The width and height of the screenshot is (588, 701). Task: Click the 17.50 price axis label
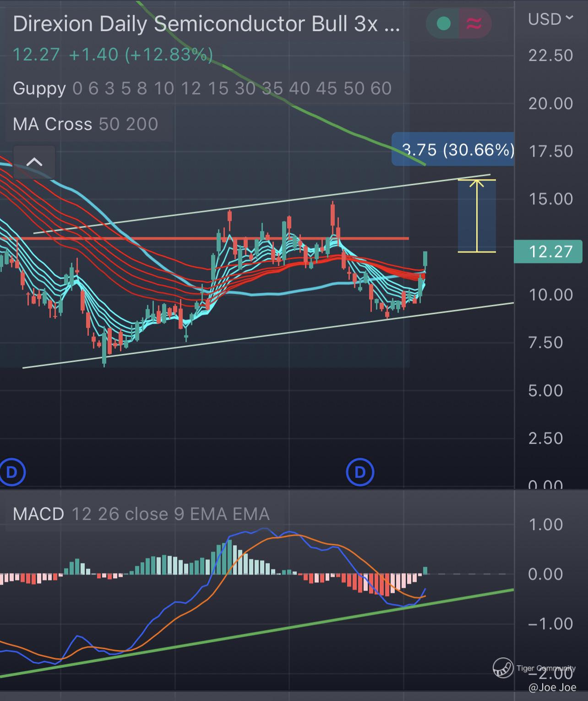(550, 151)
